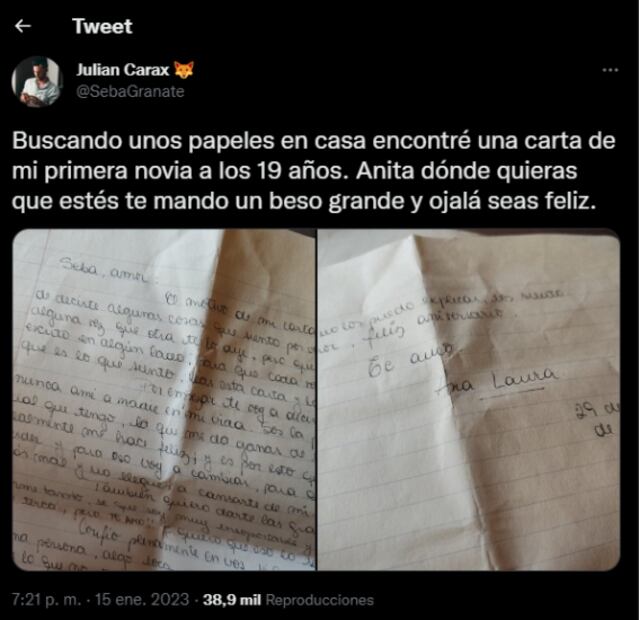Open the right letter photo signed Ana Laura
Screen dimensions: 639x620
(x=469, y=399)
